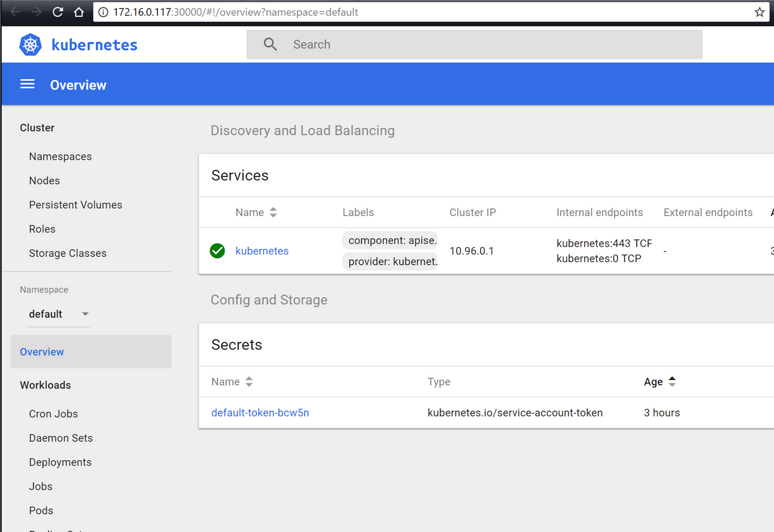Click Secrets card title
This screenshot has width=774, height=532.
pos(237,345)
